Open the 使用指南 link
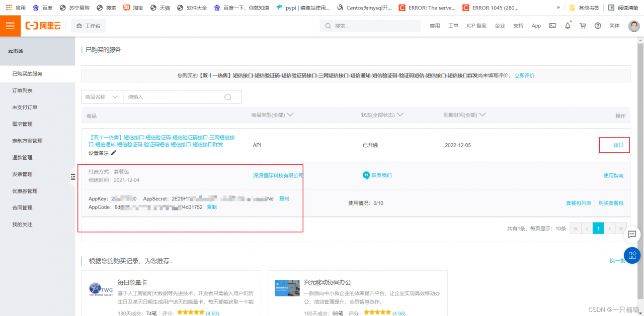 click(613, 175)
